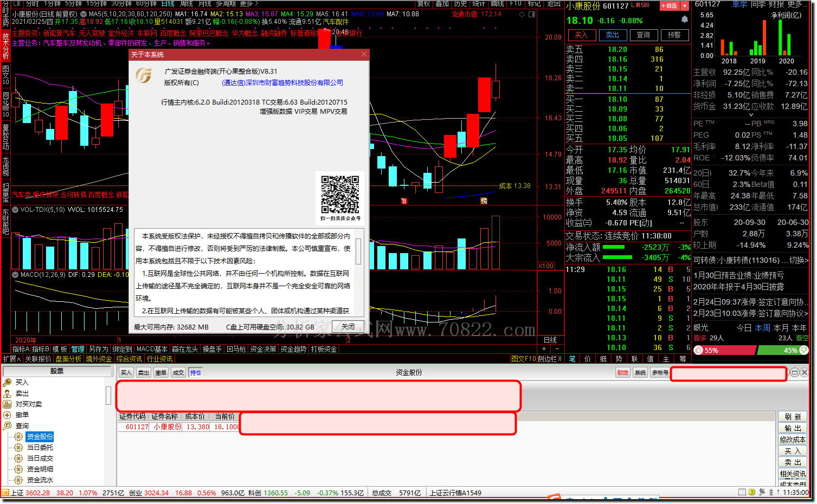Collapse the 查询 tree node
Screen dimensions: 817x504
(7, 426)
